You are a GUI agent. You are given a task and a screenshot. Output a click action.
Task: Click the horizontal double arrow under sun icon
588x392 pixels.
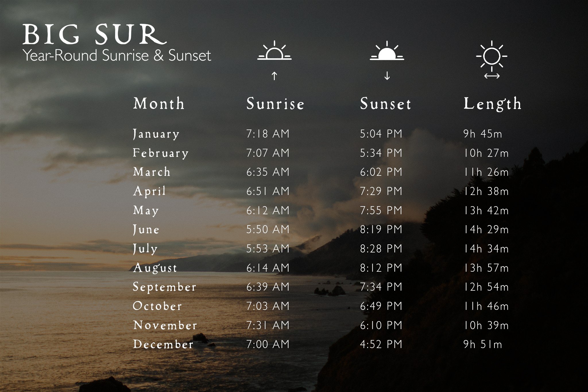[x=492, y=76]
